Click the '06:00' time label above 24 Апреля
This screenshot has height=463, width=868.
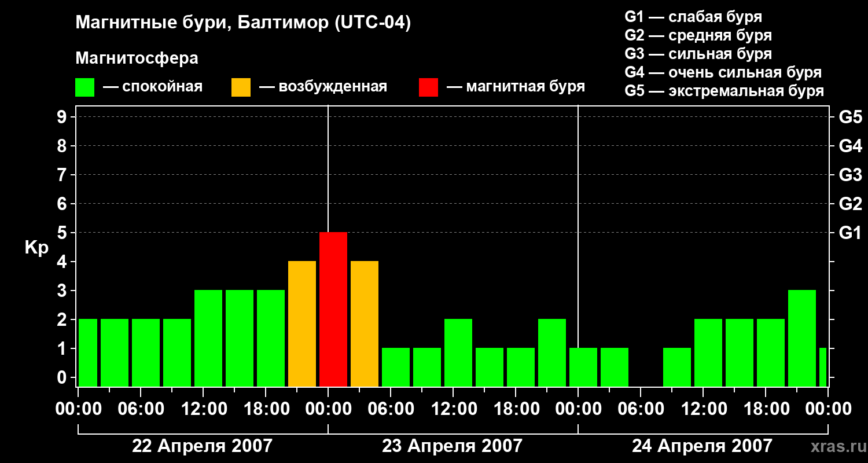pos(642,409)
